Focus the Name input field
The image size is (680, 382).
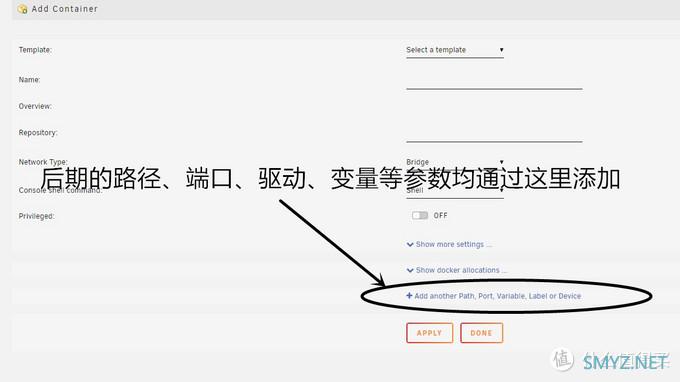coord(494,81)
